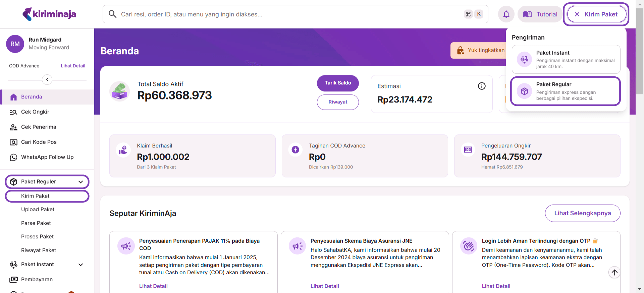Expand the Paket Instant sidebar menu
This screenshot has width=644, height=293.
pyautogui.click(x=80, y=265)
